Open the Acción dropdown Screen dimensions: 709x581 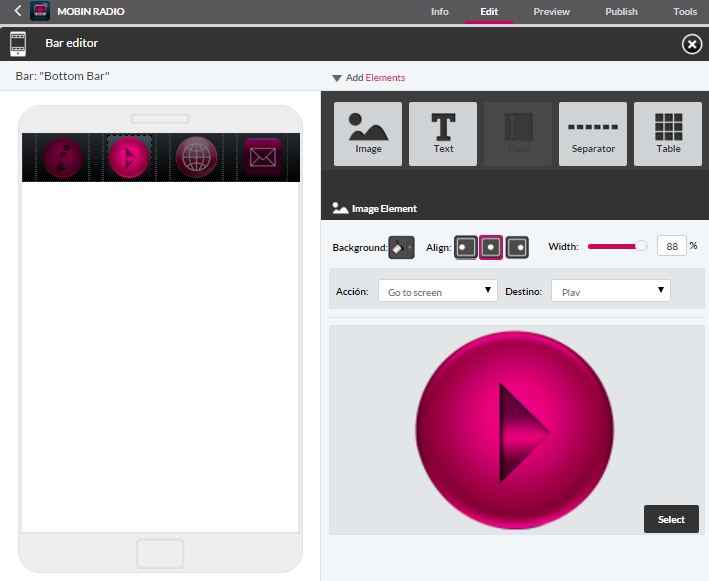point(438,291)
